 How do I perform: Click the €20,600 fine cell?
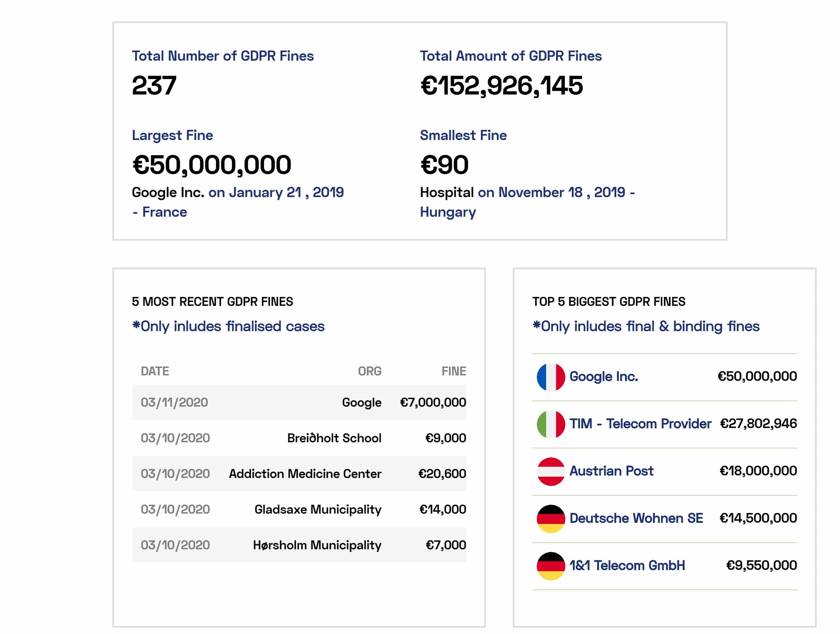[x=442, y=474]
